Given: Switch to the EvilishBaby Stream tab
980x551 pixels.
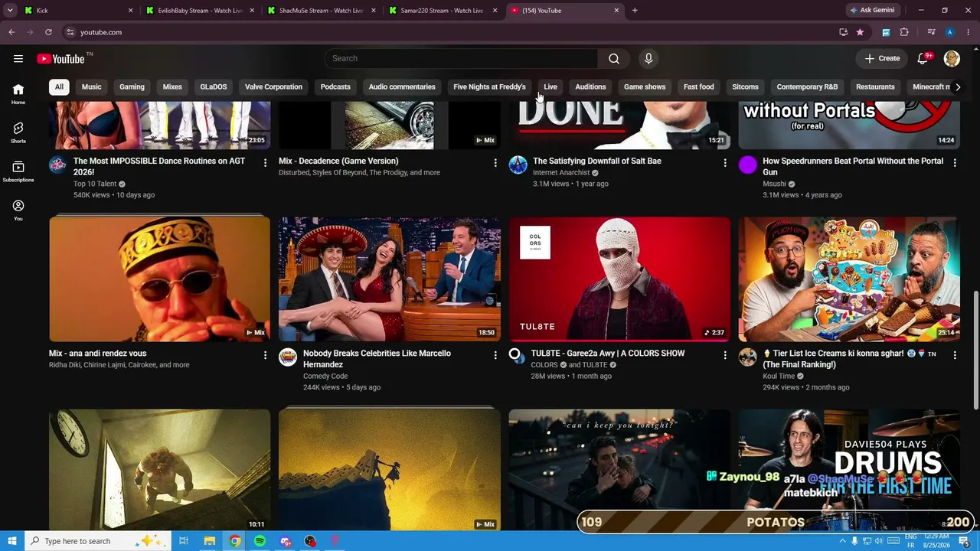Looking at the screenshot, I should [x=201, y=11].
